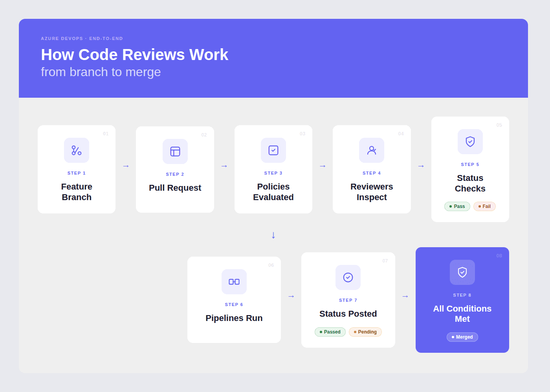Click the 'All Conditions Met' card title
The height and width of the screenshot is (392, 550).
(462, 314)
